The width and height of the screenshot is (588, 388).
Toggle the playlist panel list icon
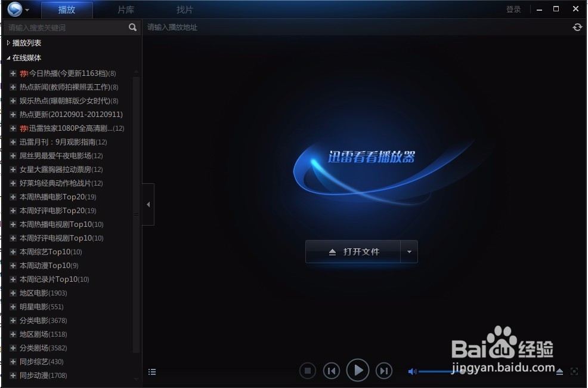[x=152, y=372]
